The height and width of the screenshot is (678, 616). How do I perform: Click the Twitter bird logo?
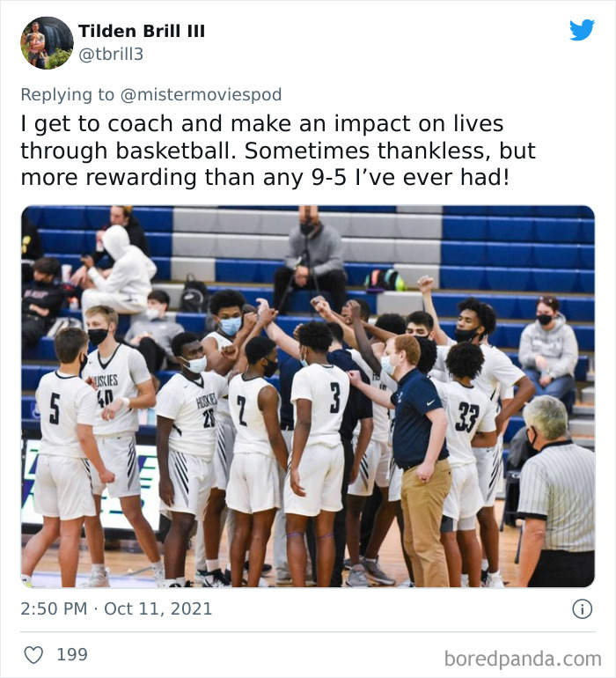pos(582,30)
